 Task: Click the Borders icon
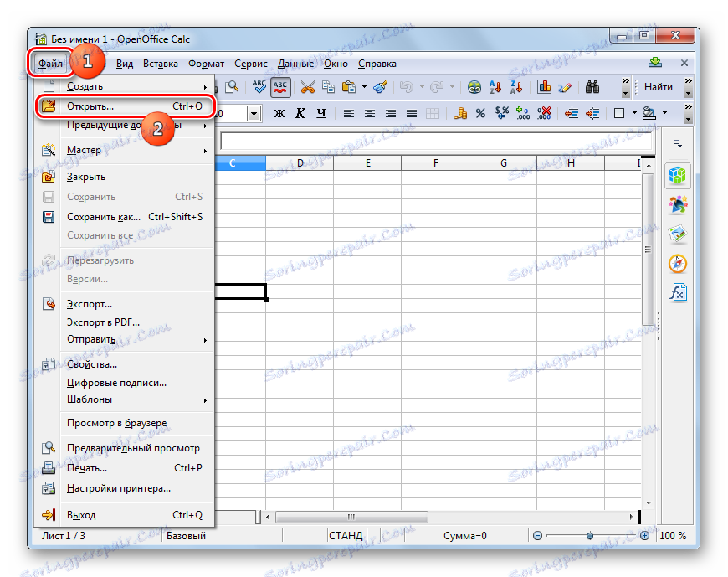coord(619,113)
